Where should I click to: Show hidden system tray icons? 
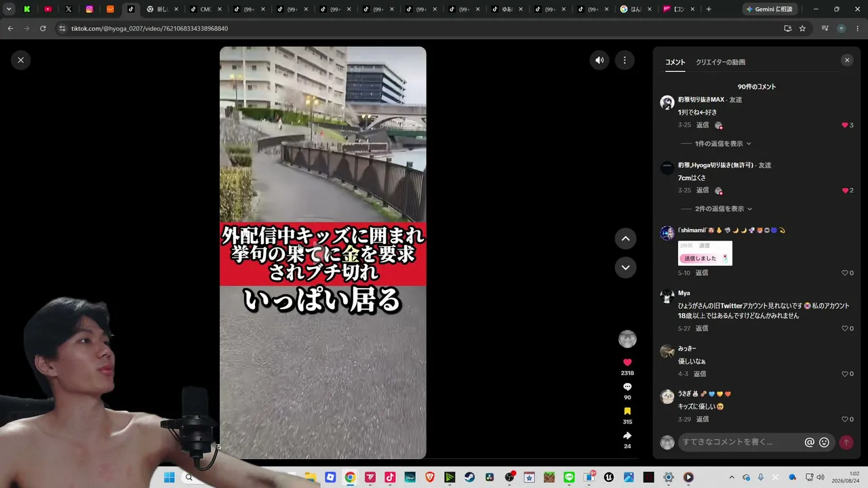732,477
